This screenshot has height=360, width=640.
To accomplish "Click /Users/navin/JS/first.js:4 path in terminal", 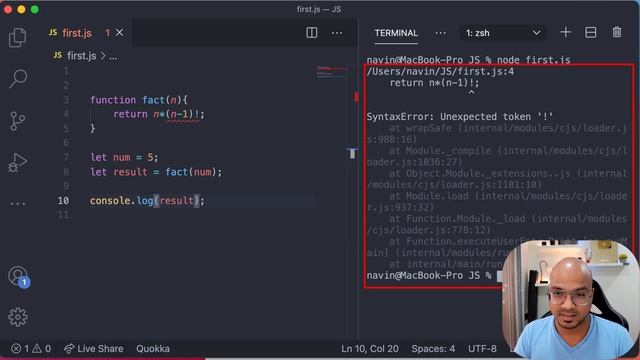I will (x=440, y=72).
